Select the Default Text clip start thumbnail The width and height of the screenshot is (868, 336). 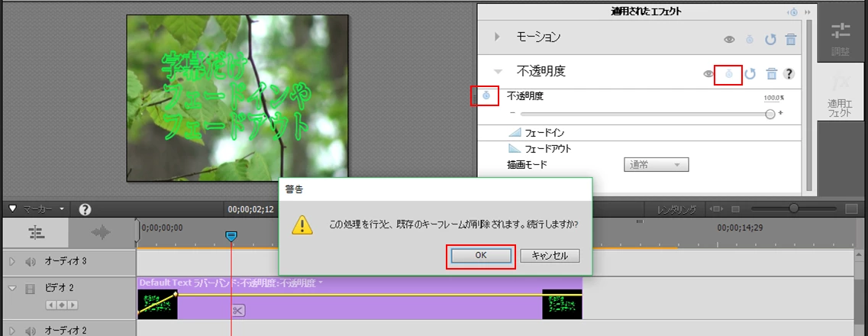[x=157, y=304]
